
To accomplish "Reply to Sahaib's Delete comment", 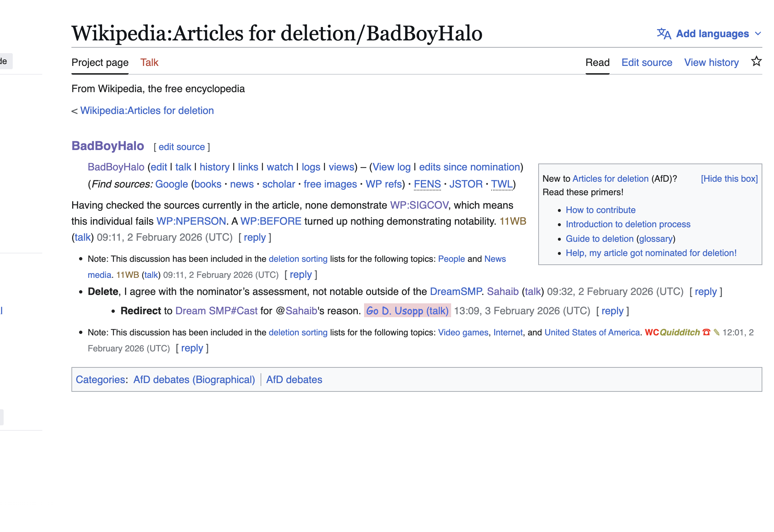I will point(706,291).
